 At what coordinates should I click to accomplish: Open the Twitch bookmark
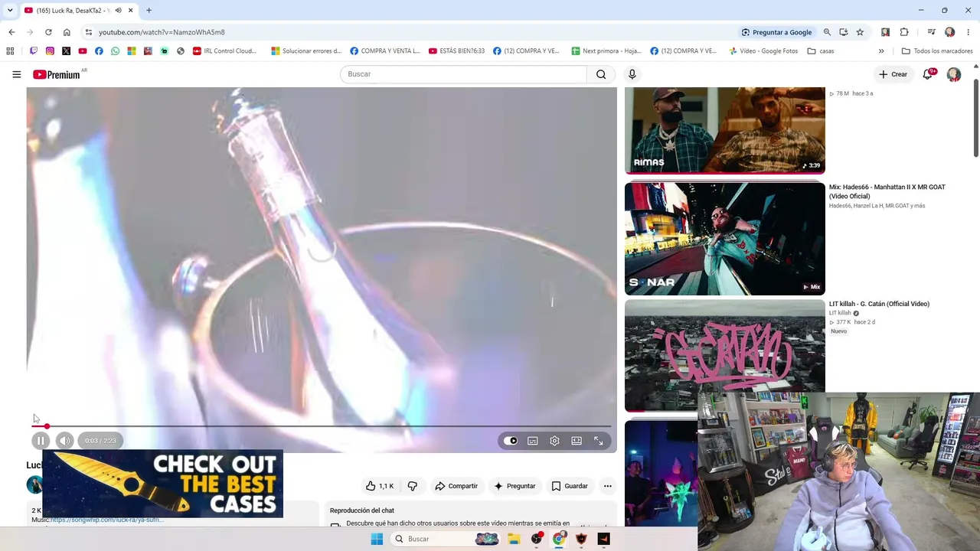click(x=34, y=51)
